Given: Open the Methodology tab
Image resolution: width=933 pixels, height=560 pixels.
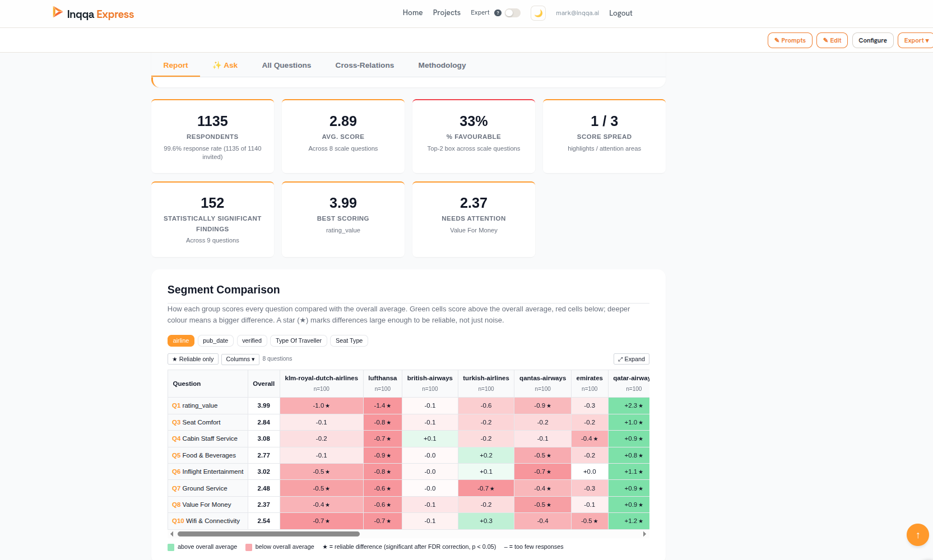Looking at the screenshot, I should [442, 66].
